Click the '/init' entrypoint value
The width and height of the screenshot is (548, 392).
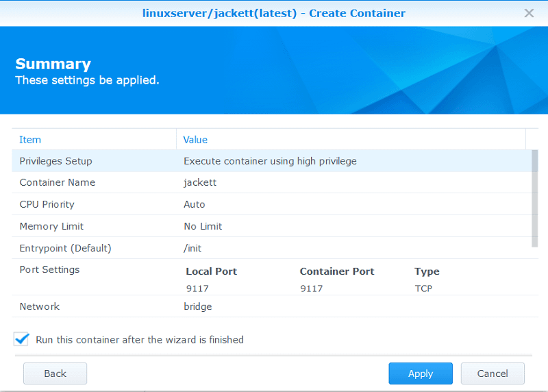pos(192,248)
